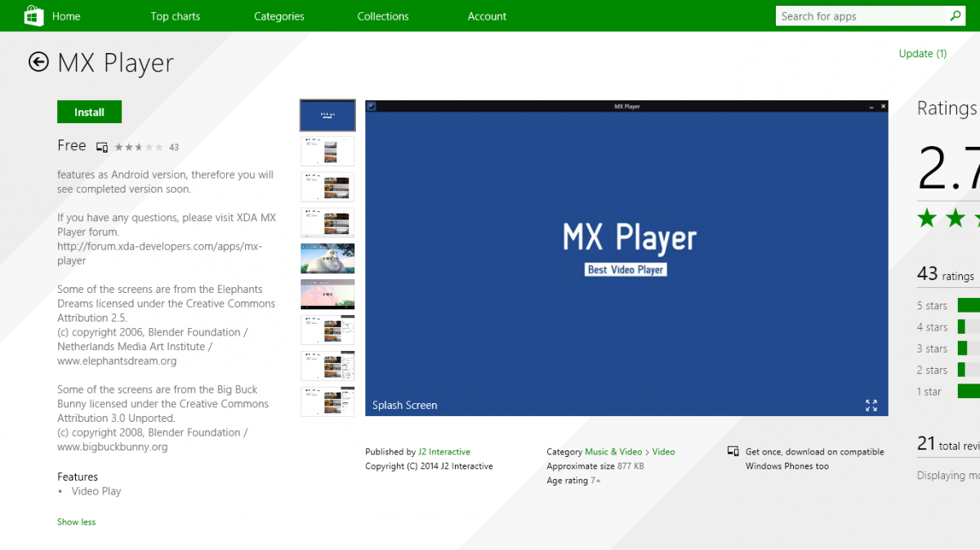This screenshot has height=550, width=980.
Task: Expand the screenshot with the fullscreen icon
Action: (x=871, y=406)
